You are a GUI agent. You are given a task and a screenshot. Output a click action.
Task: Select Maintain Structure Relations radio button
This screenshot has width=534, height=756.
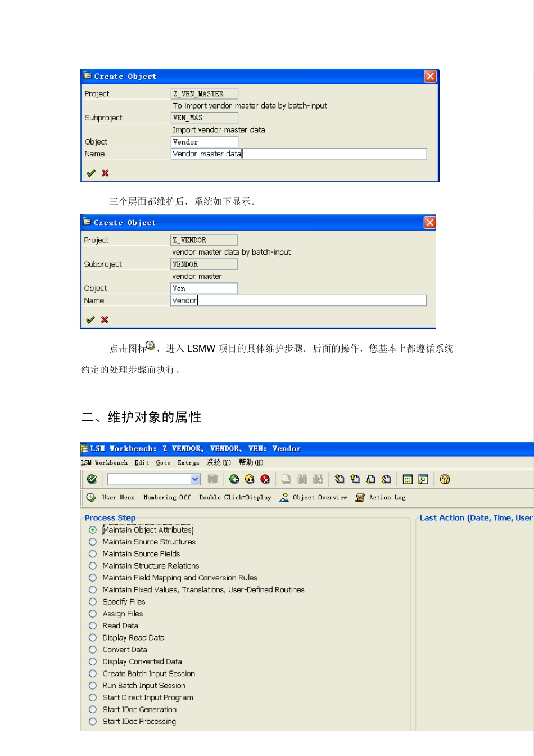(x=93, y=566)
